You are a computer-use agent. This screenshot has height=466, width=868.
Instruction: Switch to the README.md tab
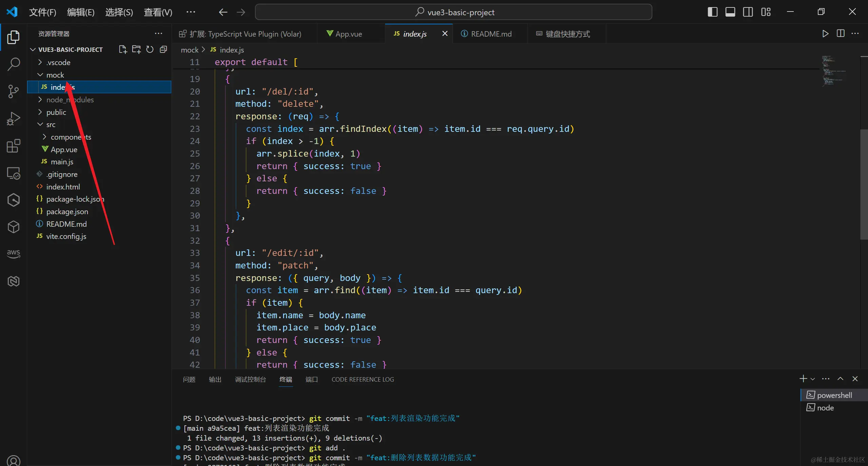pyautogui.click(x=491, y=34)
